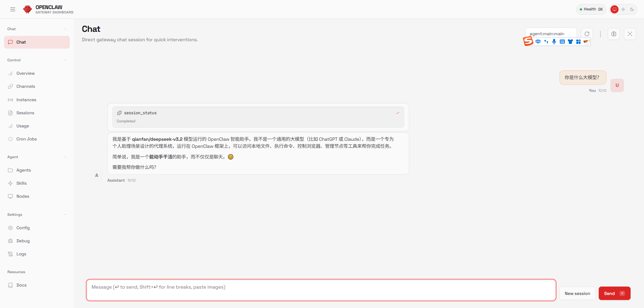Screen dimensions: 644x308
Task: Click the focus/scan icon near agent selector
Action: click(x=630, y=34)
